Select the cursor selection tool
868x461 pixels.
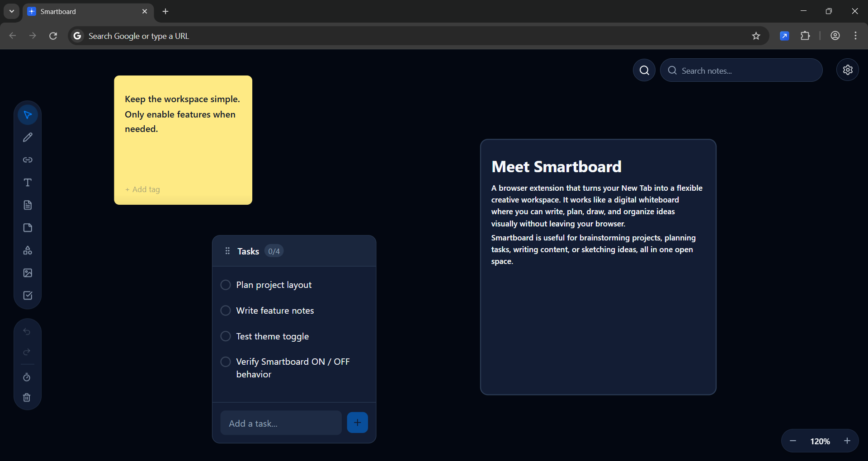28,114
